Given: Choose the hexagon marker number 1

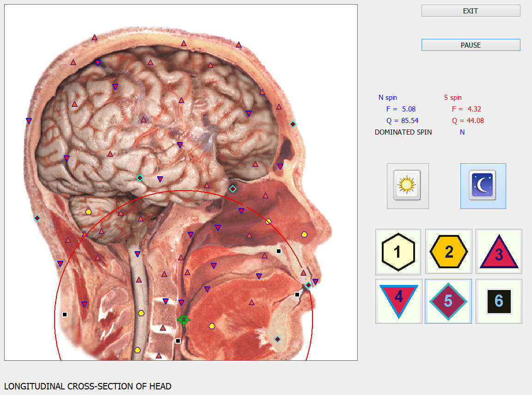Looking at the screenshot, I should click(398, 252).
